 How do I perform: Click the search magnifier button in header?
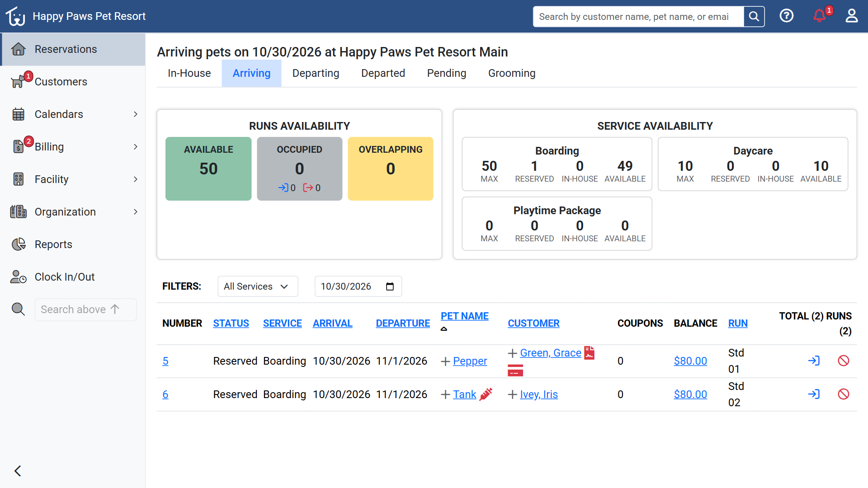coord(754,17)
